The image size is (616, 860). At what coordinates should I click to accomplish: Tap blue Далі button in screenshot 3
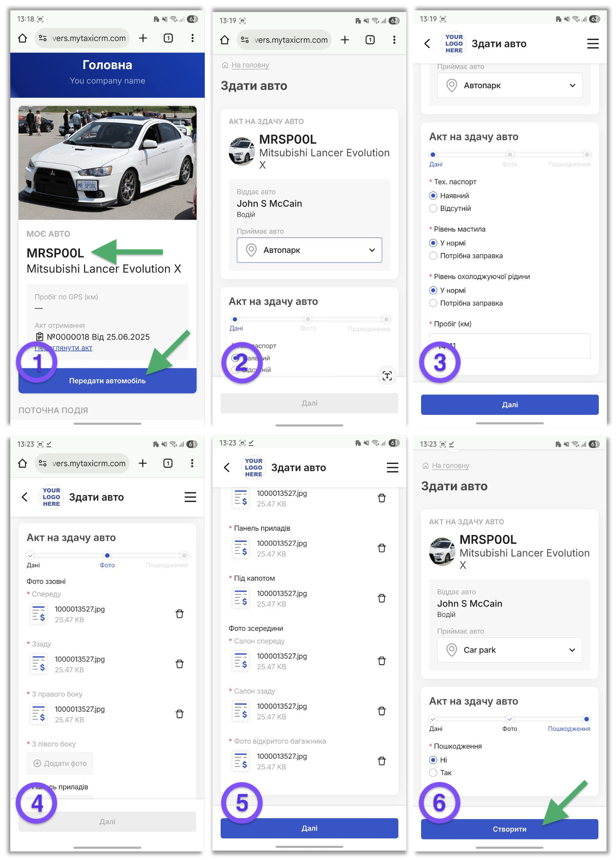tap(510, 405)
